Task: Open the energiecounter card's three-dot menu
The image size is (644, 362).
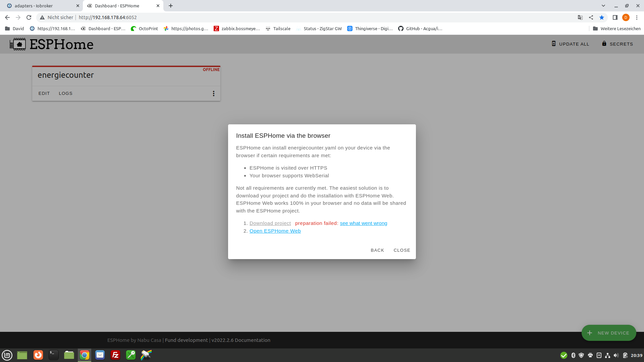Action: click(x=213, y=94)
